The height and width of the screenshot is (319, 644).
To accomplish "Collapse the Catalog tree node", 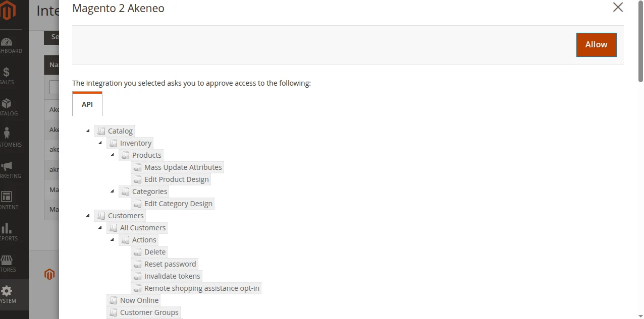I will (x=87, y=130).
